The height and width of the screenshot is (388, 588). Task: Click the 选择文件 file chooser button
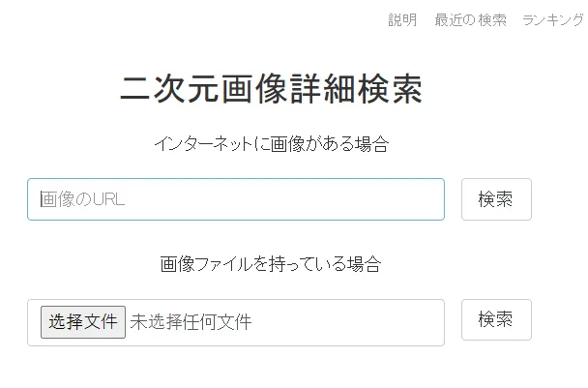[x=83, y=321]
